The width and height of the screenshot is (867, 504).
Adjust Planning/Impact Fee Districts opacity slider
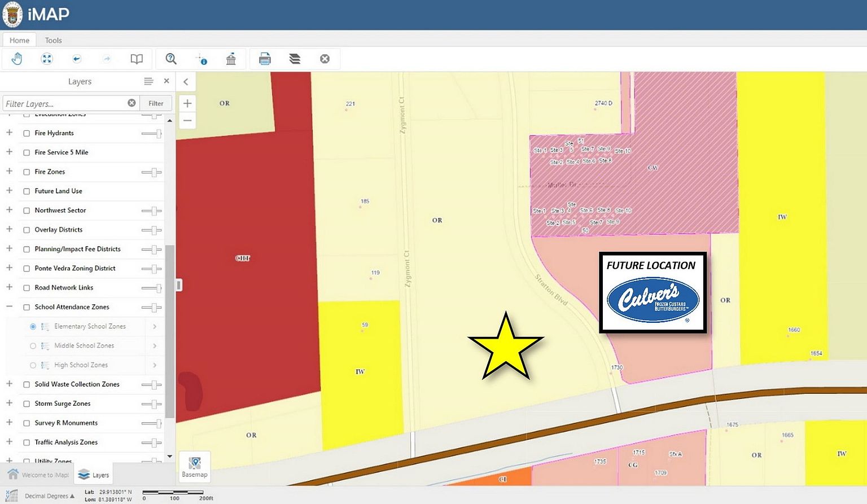151,249
